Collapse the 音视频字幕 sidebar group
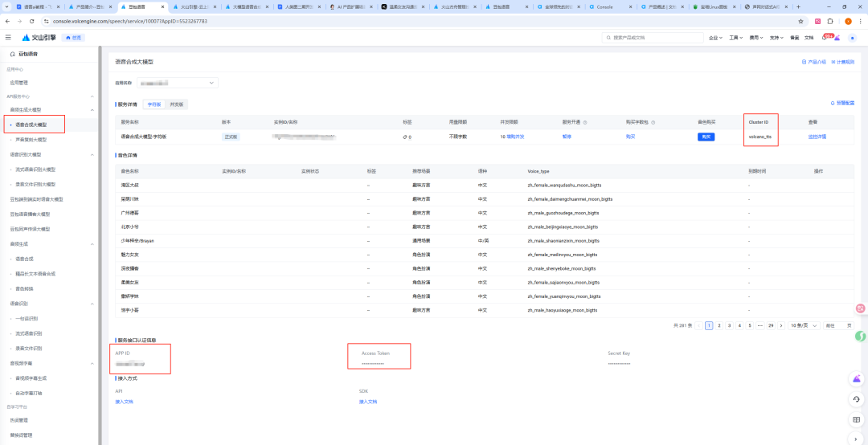 (x=92, y=363)
